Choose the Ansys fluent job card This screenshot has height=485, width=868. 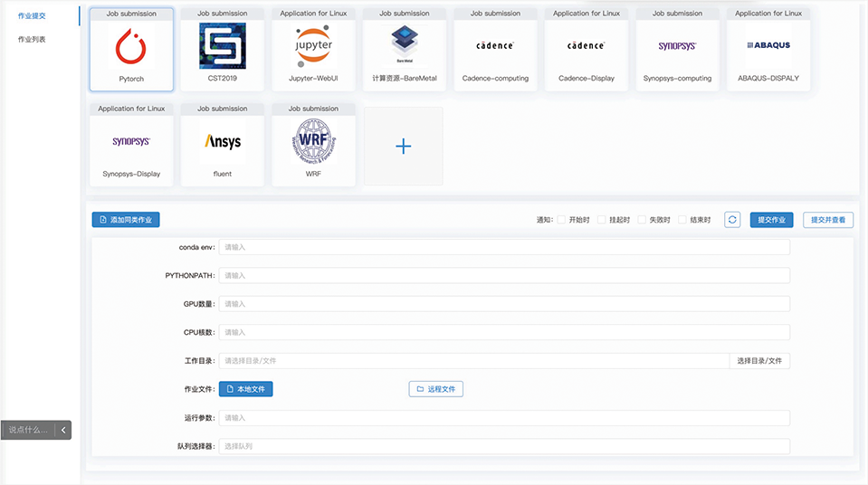(223, 145)
